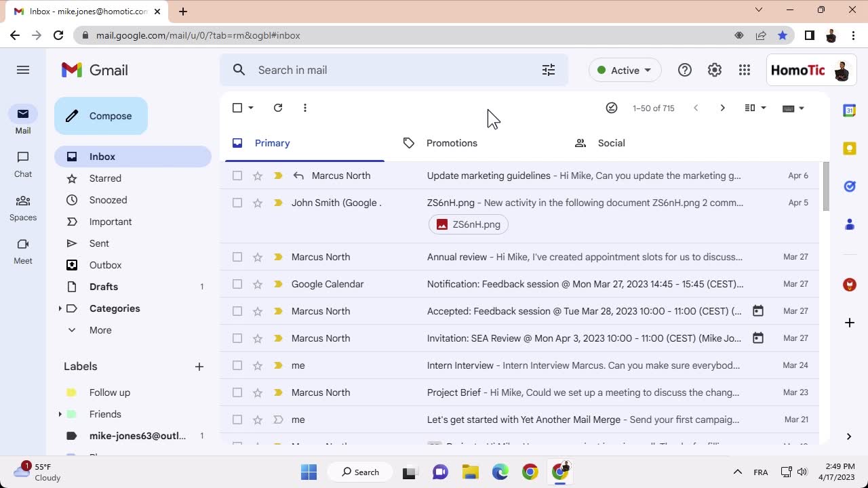Open Settings gear icon

pyautogui.click(x=715, y=70)
